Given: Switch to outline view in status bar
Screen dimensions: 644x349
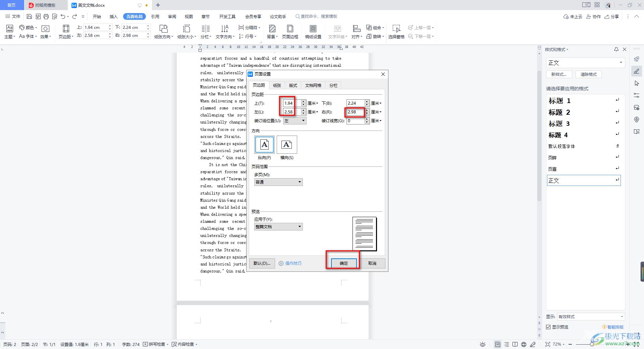Looking at the screenshot, I should pos(506,344).
